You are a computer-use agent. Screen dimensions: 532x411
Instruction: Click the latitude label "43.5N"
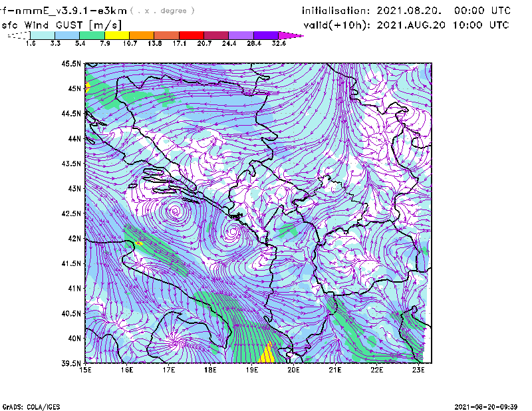72,164
